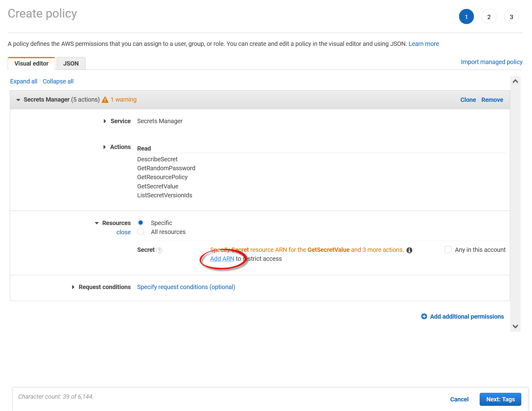Expand the Actions row
This screenshot has height=411, width=532.
click(x=105, y=147)
